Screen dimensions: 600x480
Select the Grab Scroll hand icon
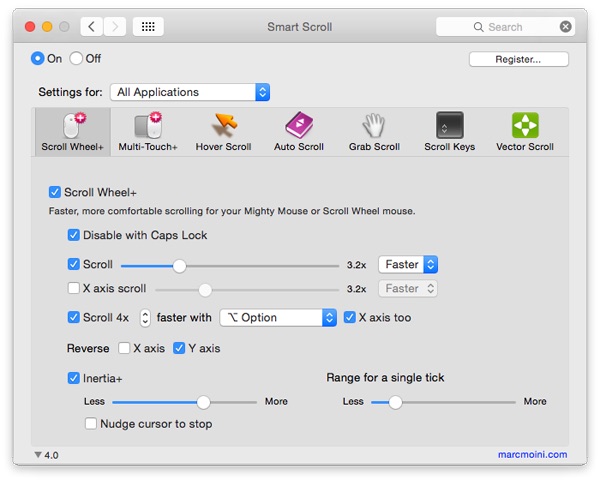(x=374, y=125)
